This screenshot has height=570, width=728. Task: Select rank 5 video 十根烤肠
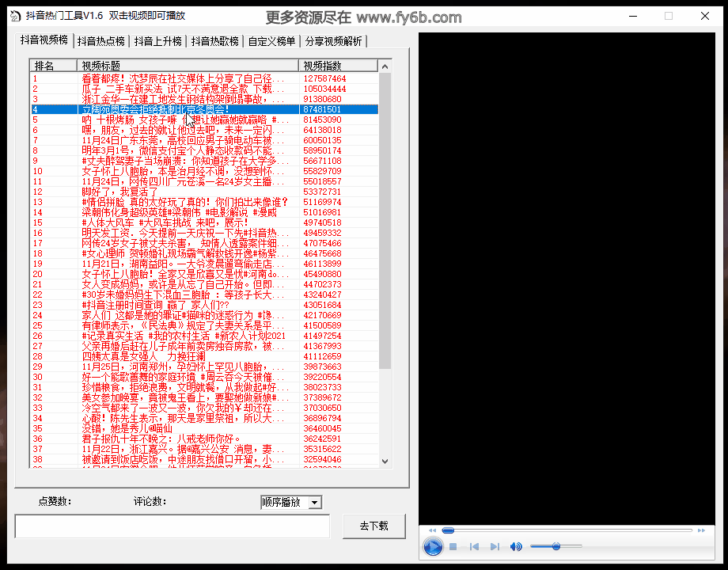205,120
